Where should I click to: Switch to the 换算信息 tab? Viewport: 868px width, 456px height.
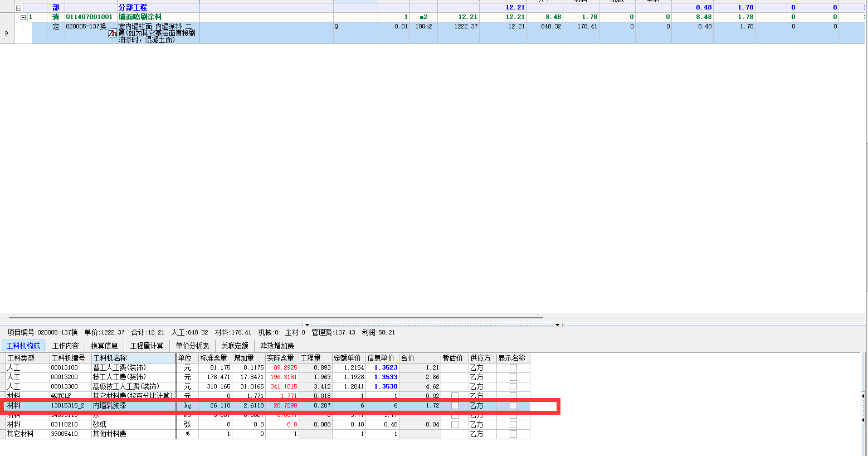click(105, 346)
